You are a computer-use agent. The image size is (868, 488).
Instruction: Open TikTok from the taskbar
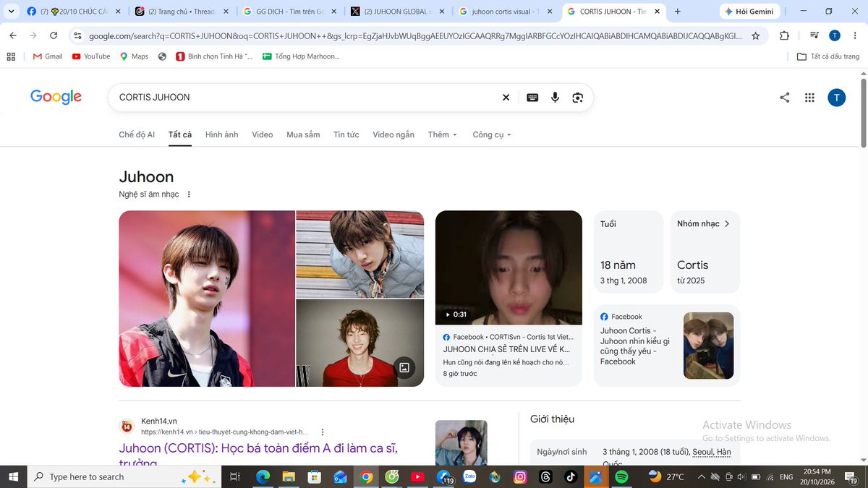click(x=571, y=477)
